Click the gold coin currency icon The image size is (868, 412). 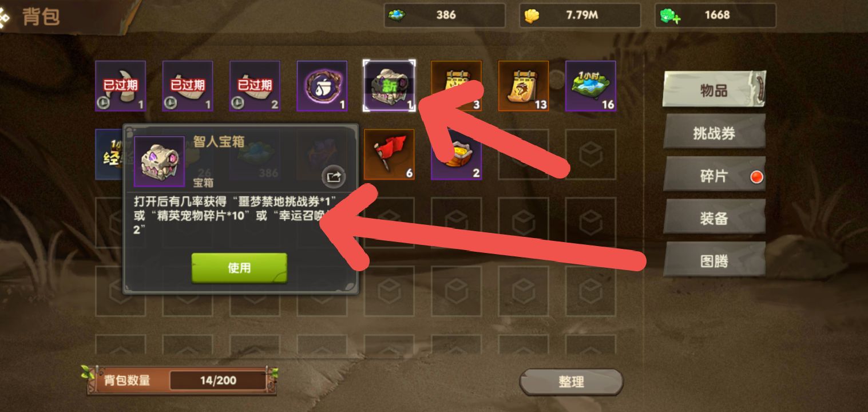(x=533, y=15)
